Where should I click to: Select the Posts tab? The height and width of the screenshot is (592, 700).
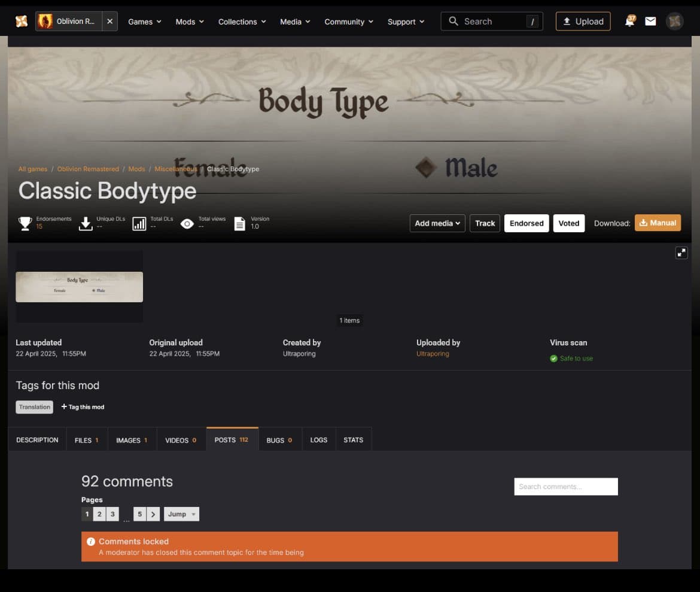click(x=232, y=439)
